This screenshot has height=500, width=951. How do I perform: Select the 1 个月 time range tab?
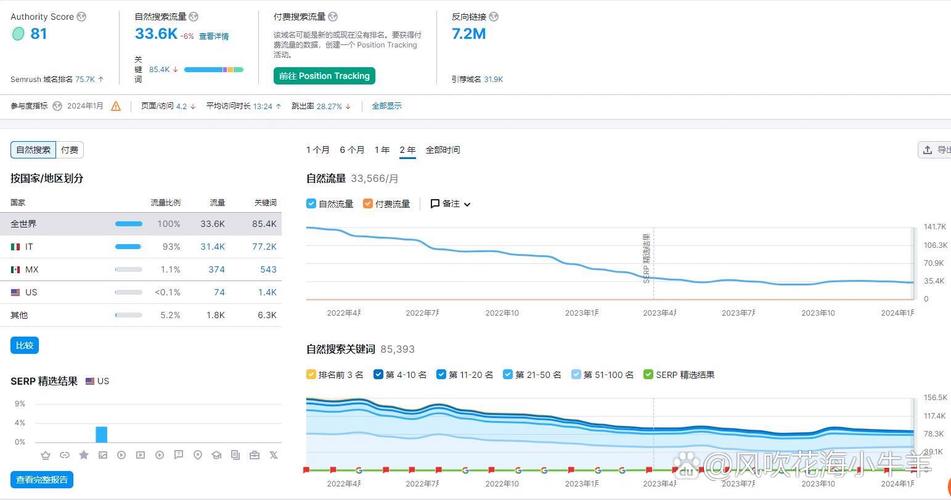coord(318,150)
